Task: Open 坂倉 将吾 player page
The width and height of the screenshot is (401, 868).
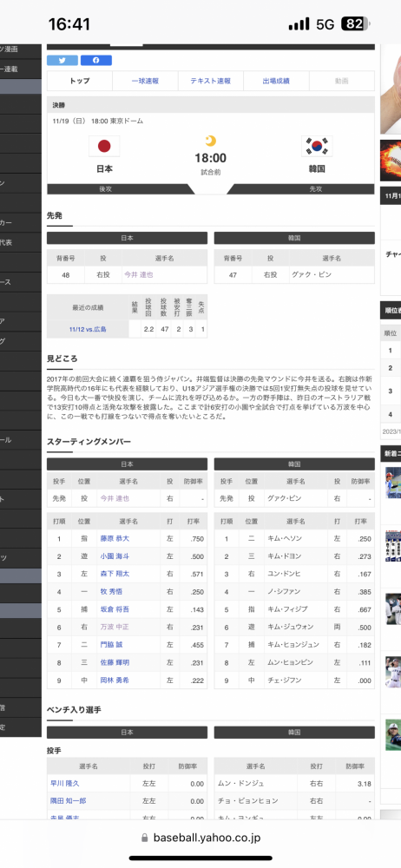Action: [x=115, y=609]
